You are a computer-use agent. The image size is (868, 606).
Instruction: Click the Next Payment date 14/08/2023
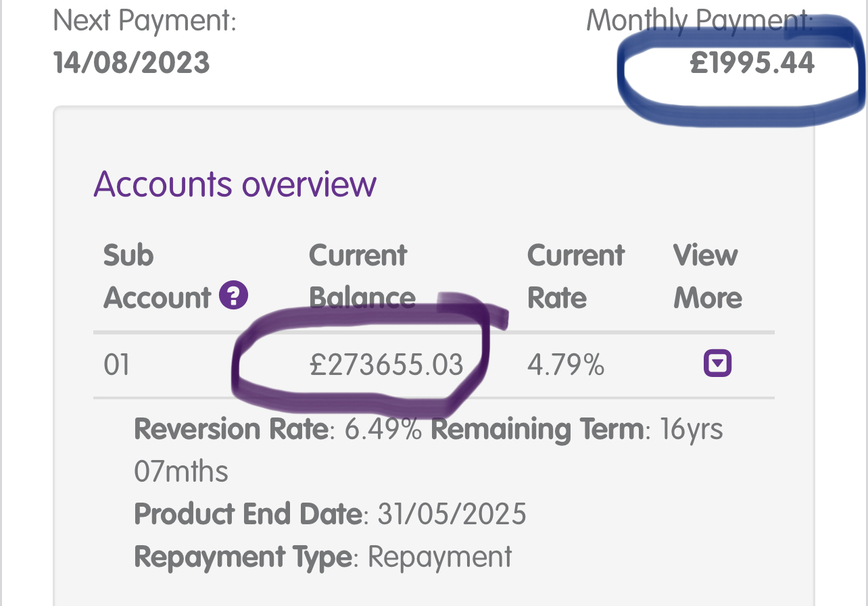coord(132,64)
